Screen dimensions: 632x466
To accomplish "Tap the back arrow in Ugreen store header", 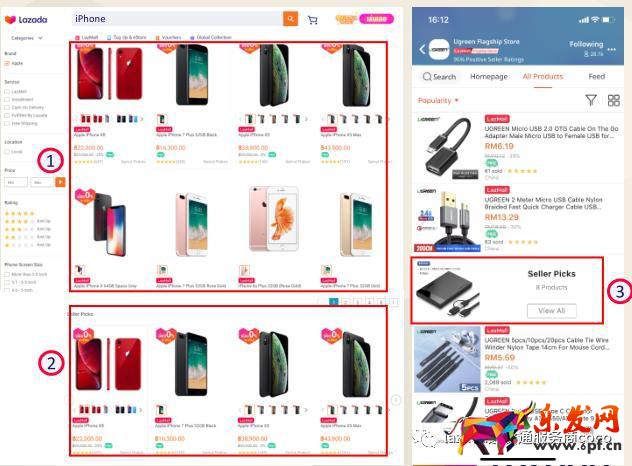I will pos(422,50).
